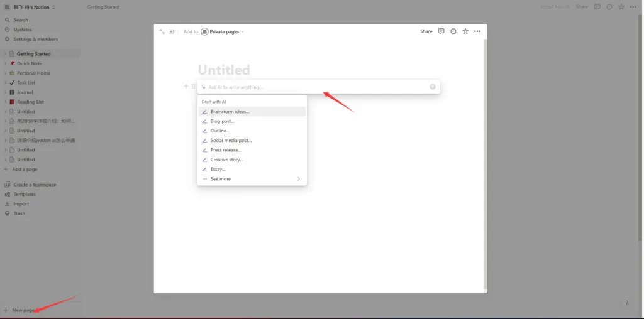Expand the Personal Home page chevron

(5, 73)
